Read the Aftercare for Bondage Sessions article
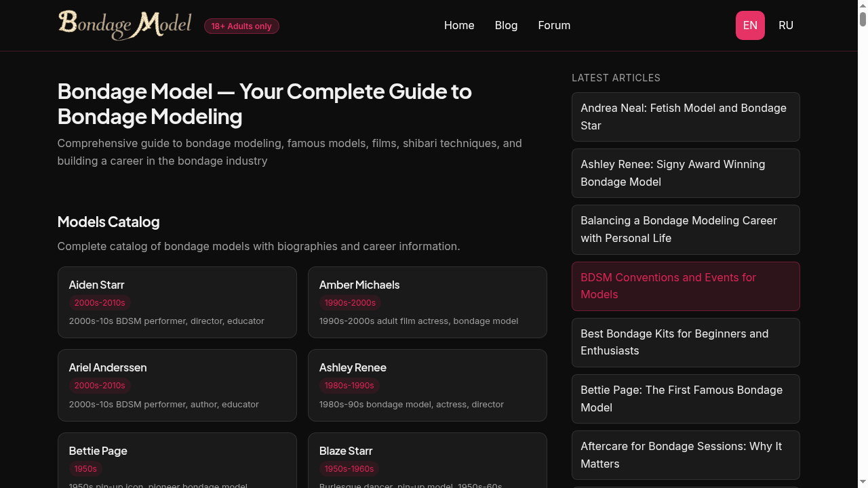The width and height of the screenshot is (868, 488). pyautogui.click(x=685, y=455)
